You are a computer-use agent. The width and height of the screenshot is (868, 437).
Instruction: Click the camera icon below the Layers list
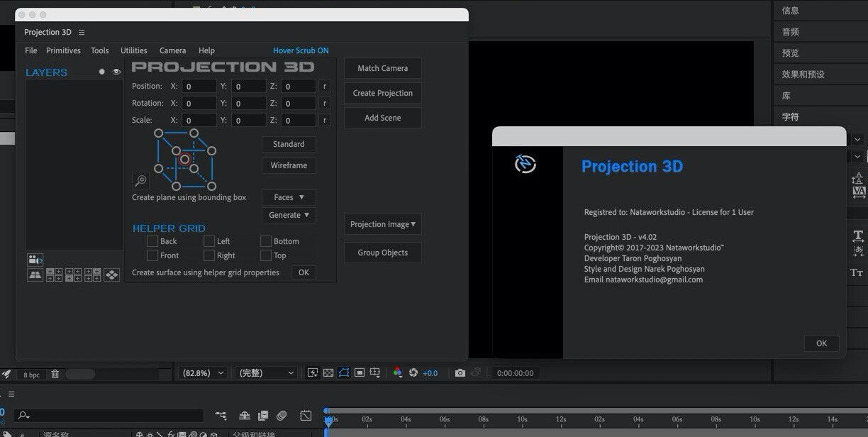tap(35, 260)
